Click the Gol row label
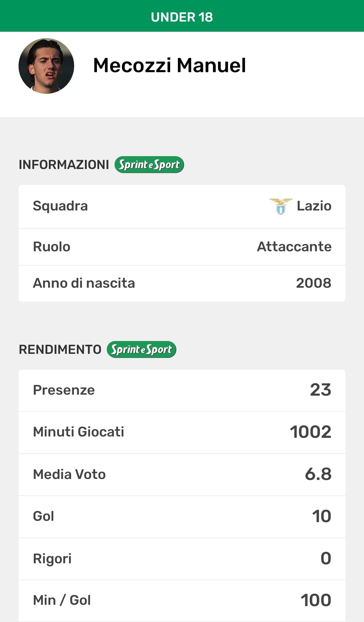This screenshot has height=622, width=364. click(x=43, y=516)
